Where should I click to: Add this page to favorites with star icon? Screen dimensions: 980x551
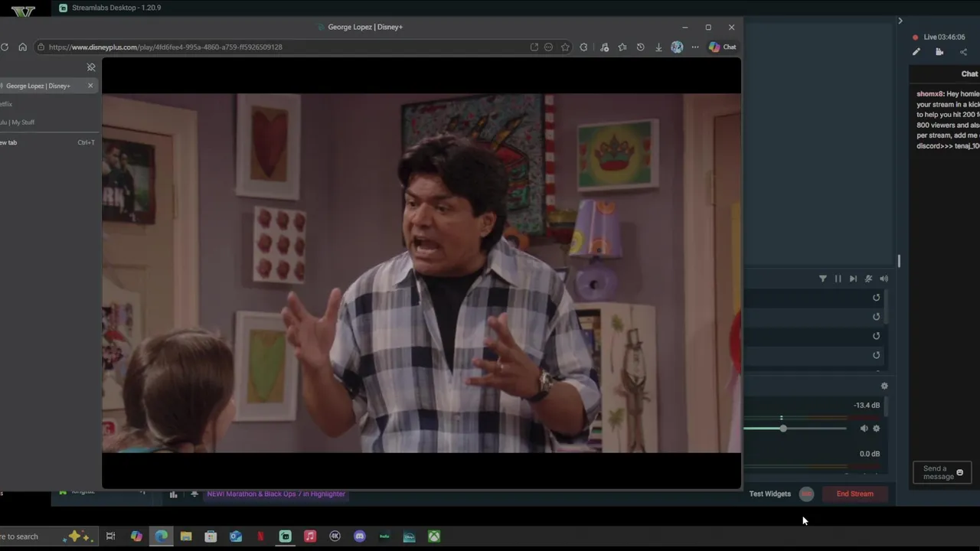pos(565,47)
